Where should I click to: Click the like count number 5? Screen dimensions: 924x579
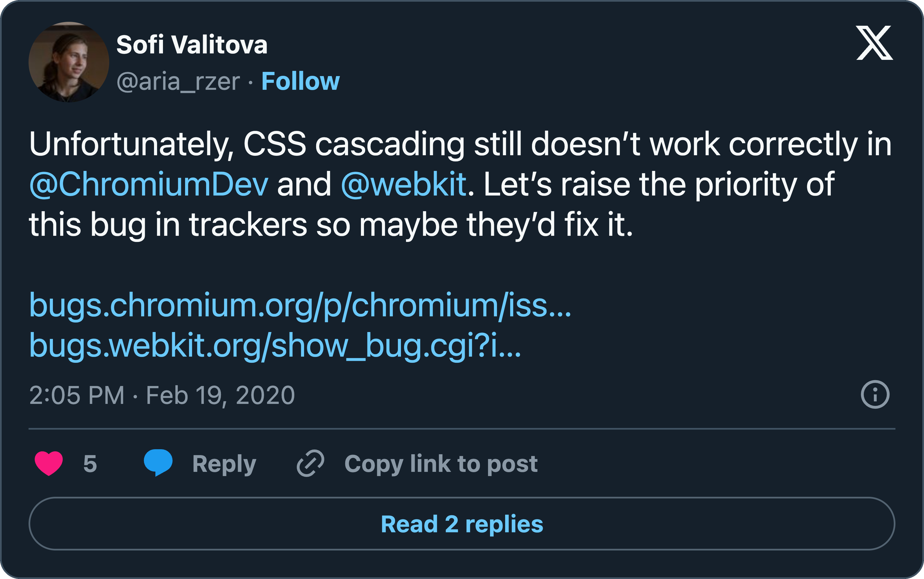(90, 464)
